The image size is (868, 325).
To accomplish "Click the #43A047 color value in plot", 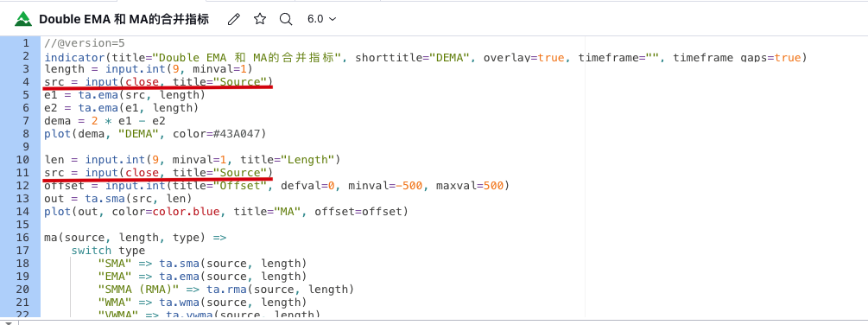I will click(x=237, y=134).
